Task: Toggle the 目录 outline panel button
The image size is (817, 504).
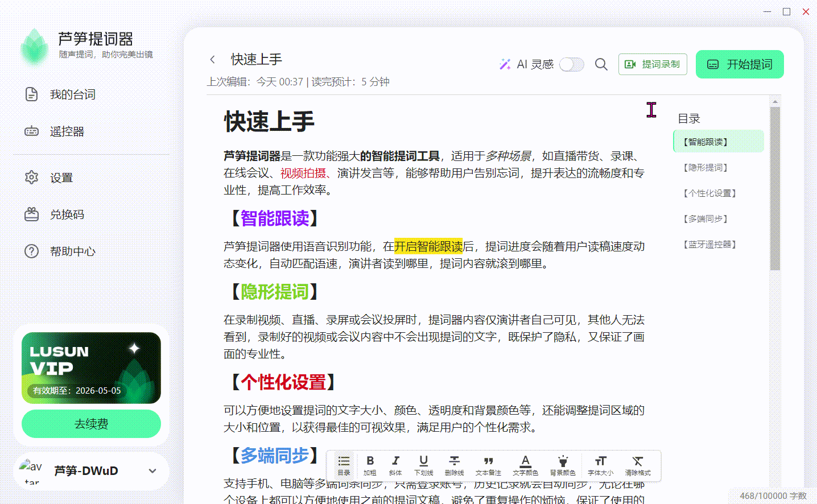Action: click(x=344, y=465)
